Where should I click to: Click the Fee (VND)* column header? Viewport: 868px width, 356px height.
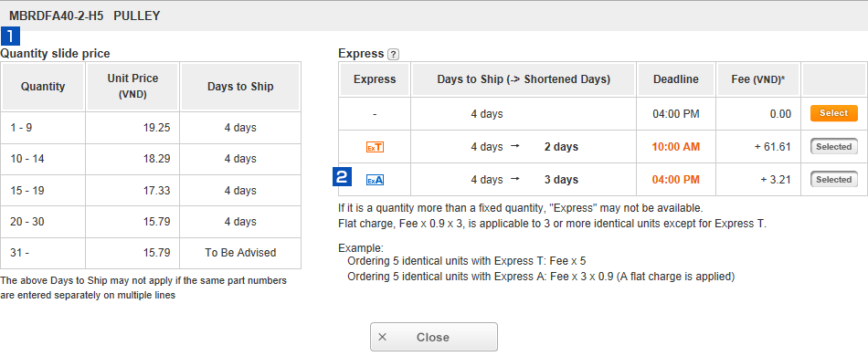758,79
